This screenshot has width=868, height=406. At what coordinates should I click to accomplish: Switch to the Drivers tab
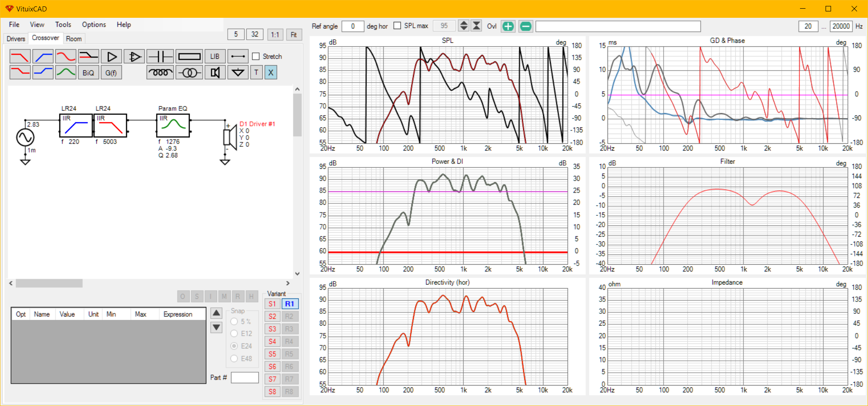tap(16, 39)
